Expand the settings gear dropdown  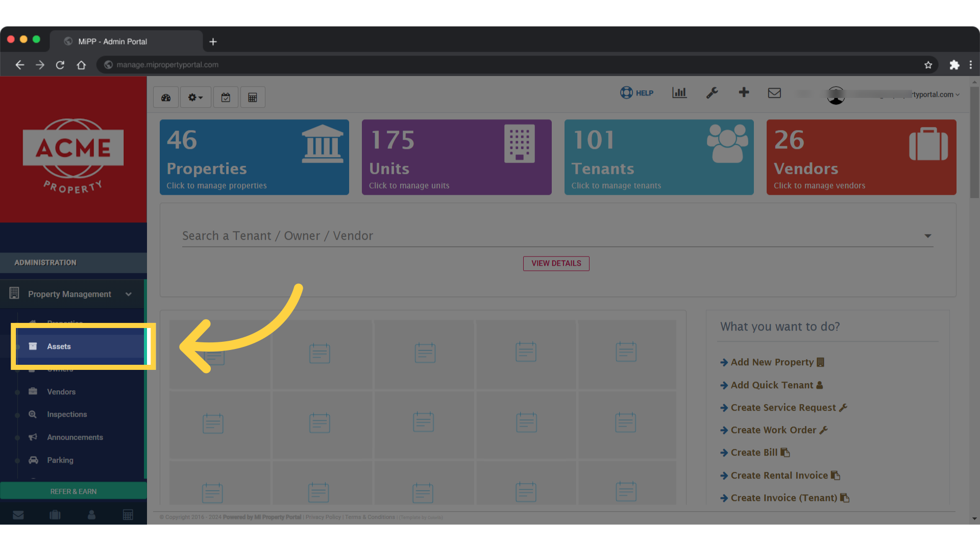(195, 96)
